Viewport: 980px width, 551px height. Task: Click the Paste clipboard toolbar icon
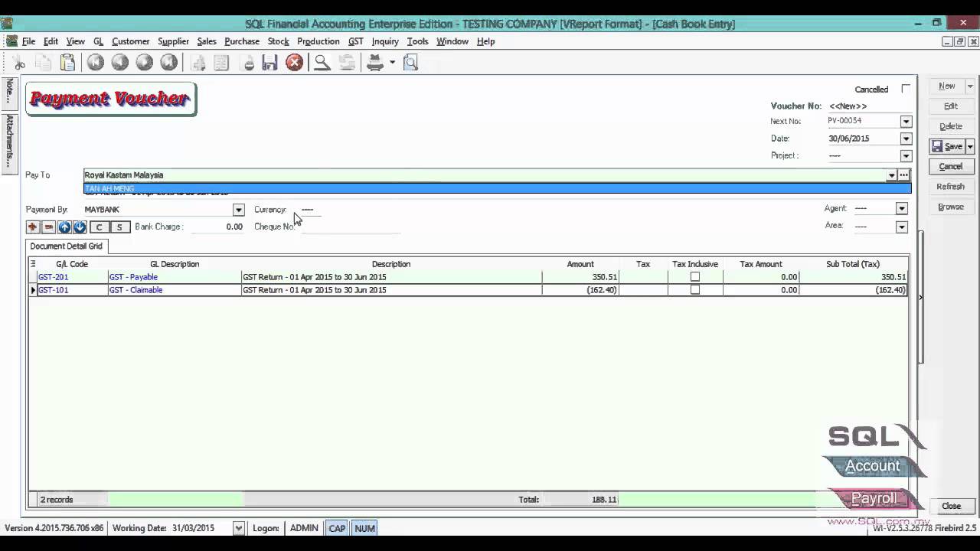tap(67, 63)
